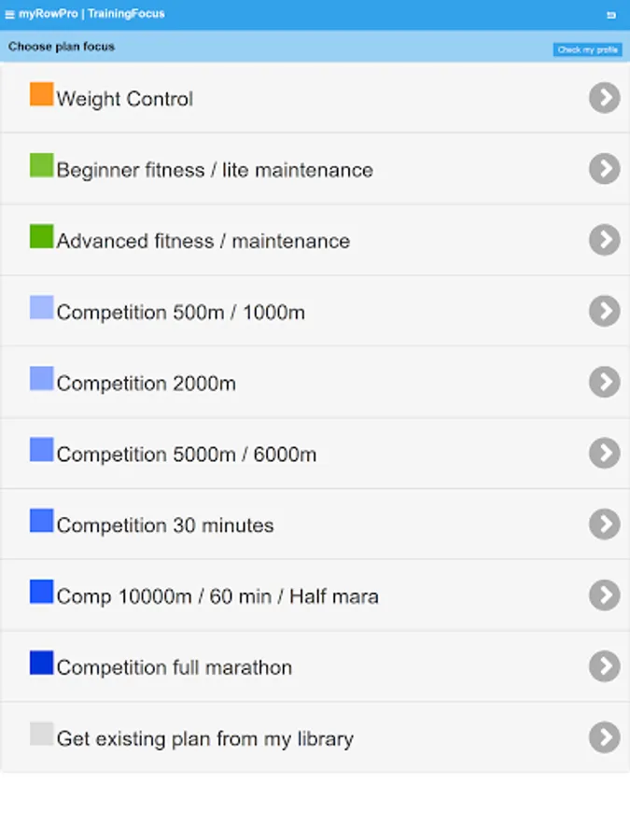The image size is (630, 840).
Task: Expand Beginner fitness / lite maintenance chevron
Action: tap(604, 169)
